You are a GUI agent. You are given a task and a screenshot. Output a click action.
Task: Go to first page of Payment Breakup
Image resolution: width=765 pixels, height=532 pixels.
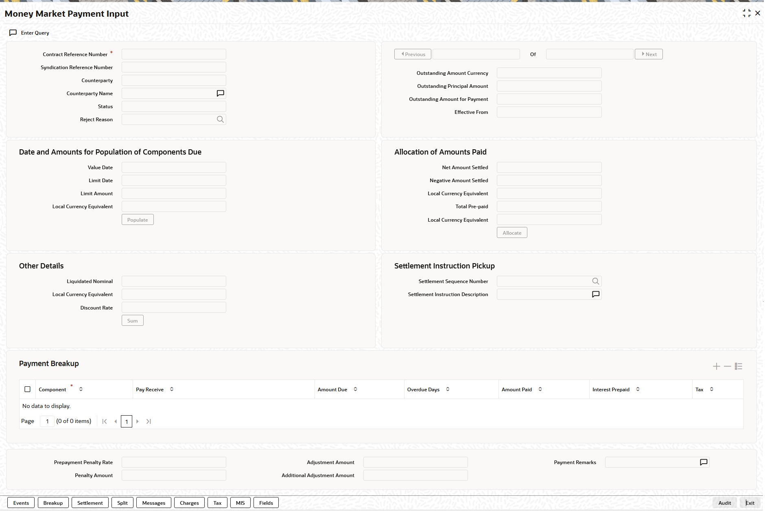click(x=105, y=421)
